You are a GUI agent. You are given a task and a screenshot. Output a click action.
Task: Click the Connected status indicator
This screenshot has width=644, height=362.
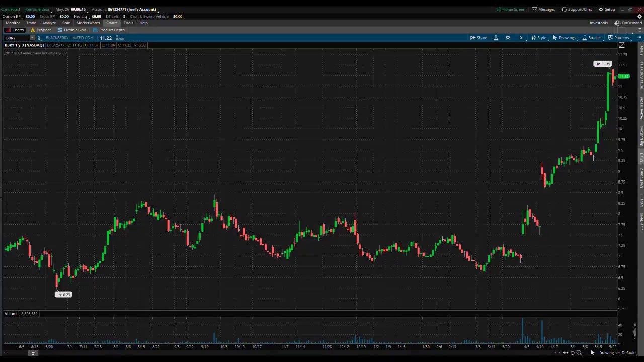[x=10, y=9]
